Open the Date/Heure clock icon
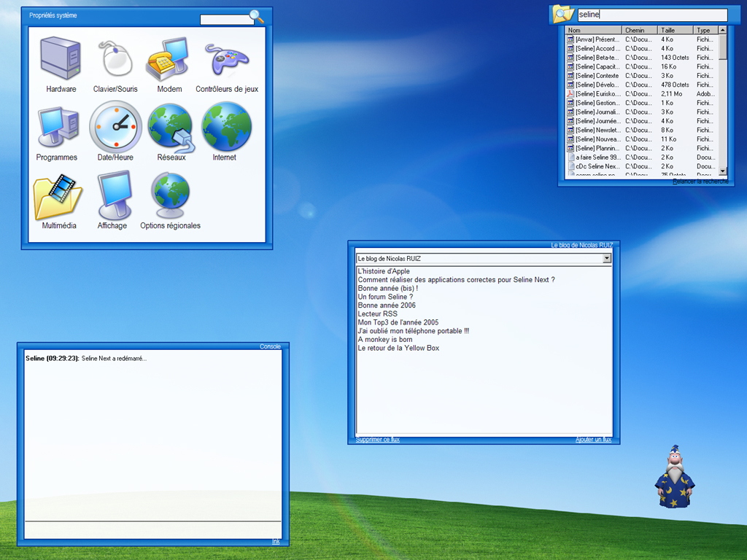The height and width of the screenshot is (560, 747). tap(115, 127)
